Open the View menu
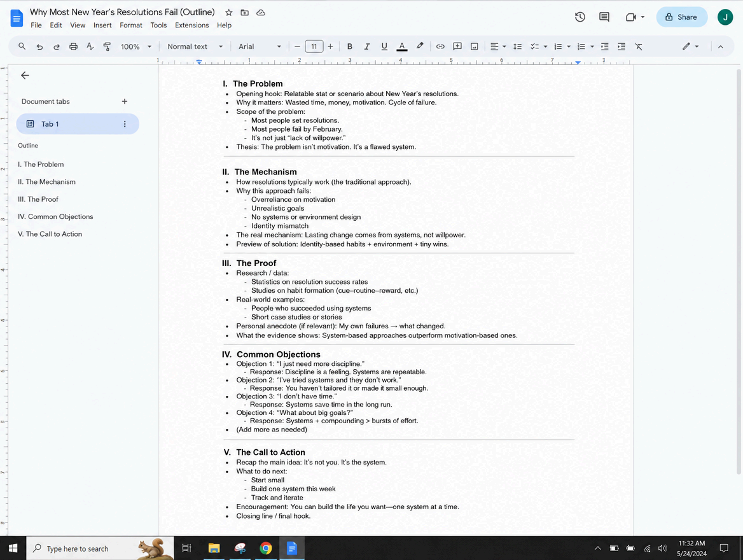The height and width of the screenshot is (560, 743). tap(78, 25)
